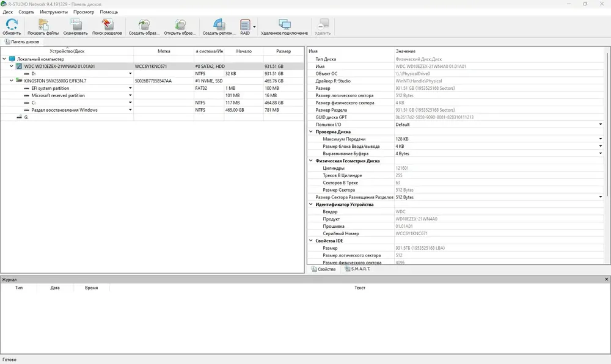Click the Метка column header
Viewport: 611px width, 364px height.
point(164,51)
